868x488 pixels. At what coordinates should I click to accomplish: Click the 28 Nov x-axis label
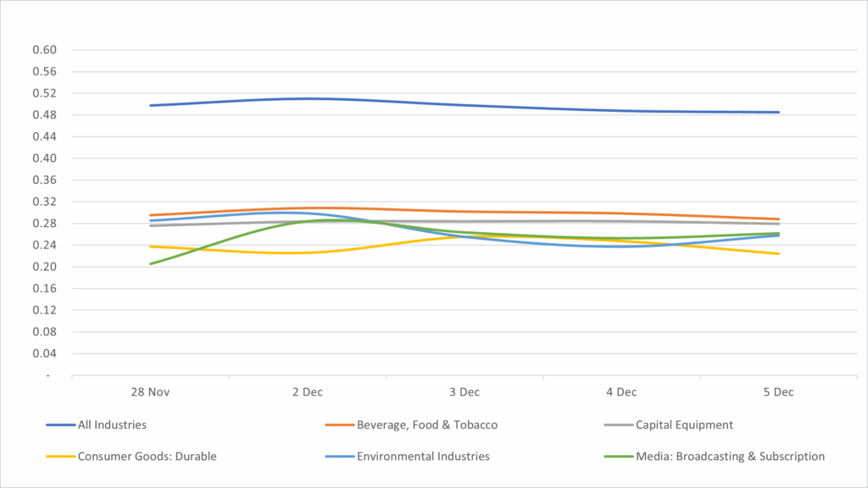150,392
